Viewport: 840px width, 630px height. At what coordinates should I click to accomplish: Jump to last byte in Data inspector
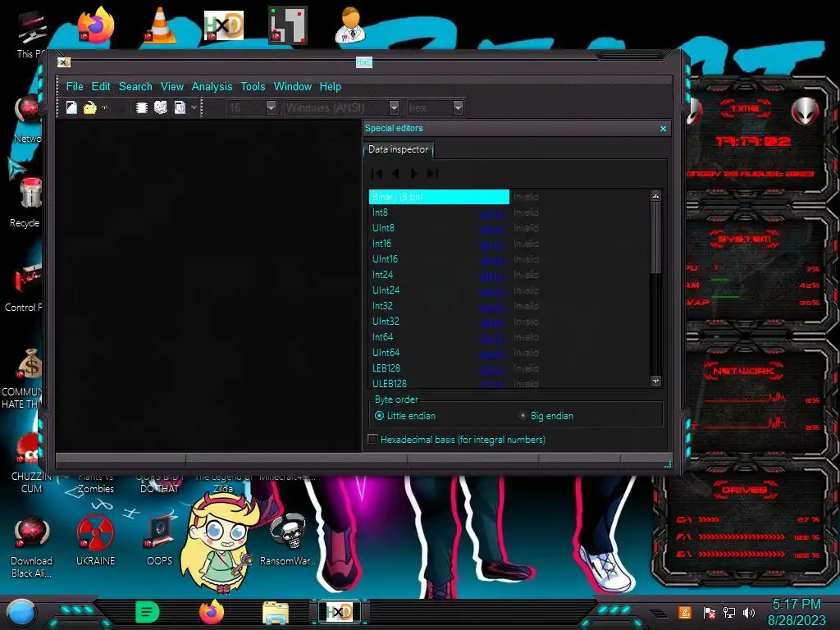[x=432, y=173]
